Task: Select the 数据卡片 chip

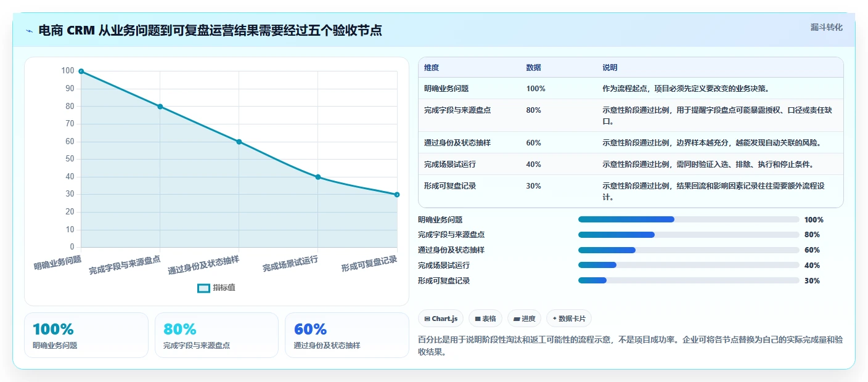Action: pyautogui.click(x=568, y=319)
